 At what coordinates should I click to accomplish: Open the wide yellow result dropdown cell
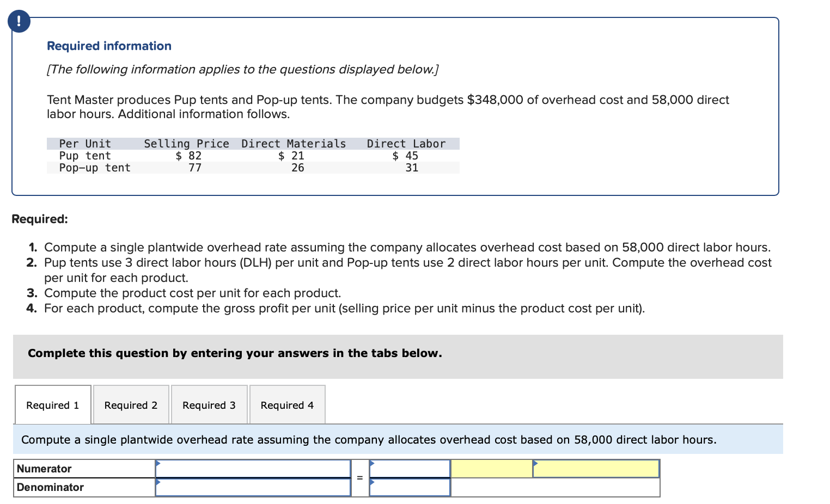pyautogui.click(x=596, y=469)
